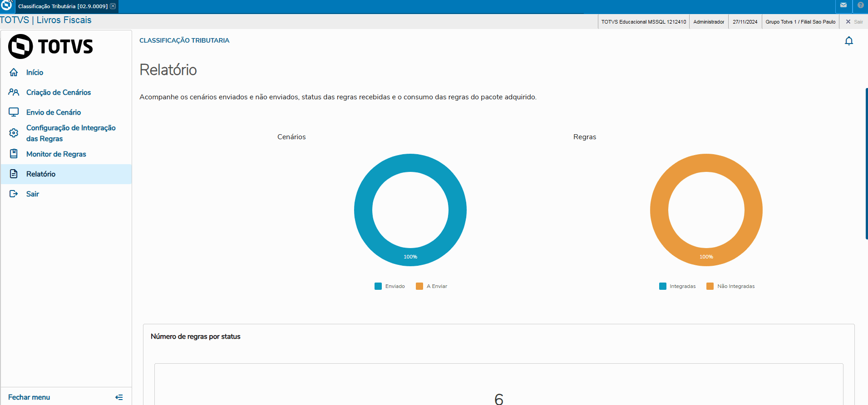Click the book icon for Monitor de Regras
This screenshot has height=405, width=868.
[14, 154]
